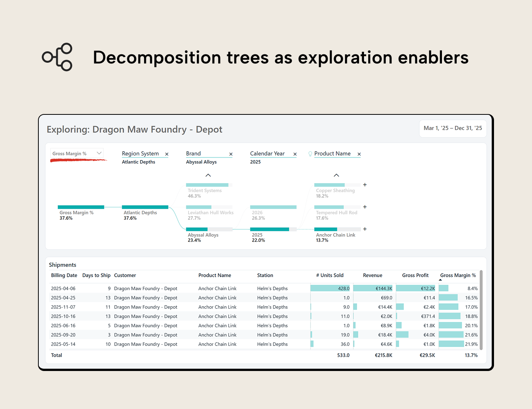
Task: Click the plus icon beside Anchor Chain Link
Action: pos(365,229)
